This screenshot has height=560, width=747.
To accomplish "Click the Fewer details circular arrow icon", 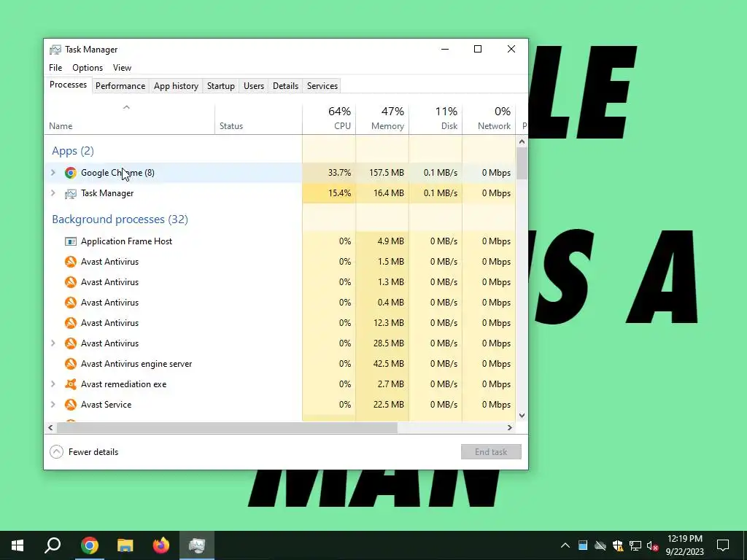I will pos(56,452).
